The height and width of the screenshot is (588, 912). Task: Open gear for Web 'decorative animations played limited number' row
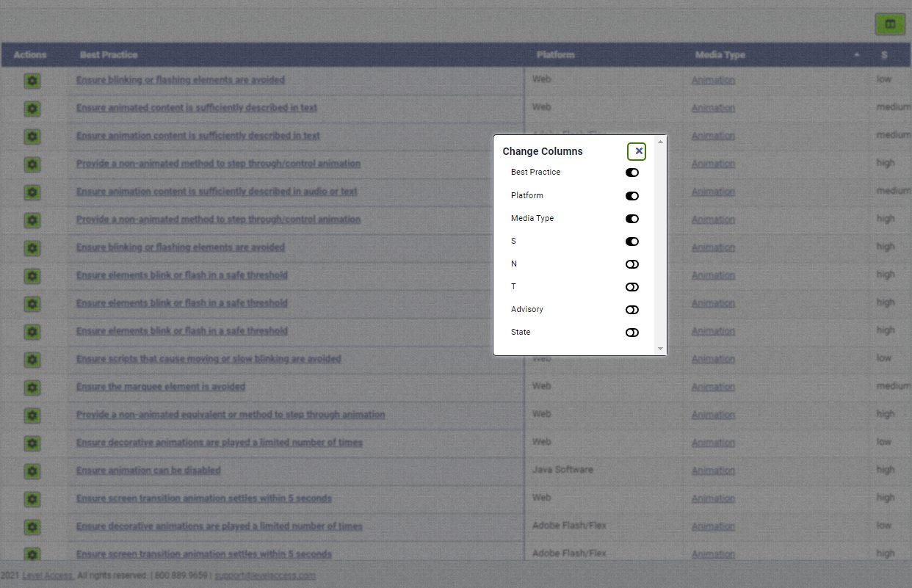point(32,443)
